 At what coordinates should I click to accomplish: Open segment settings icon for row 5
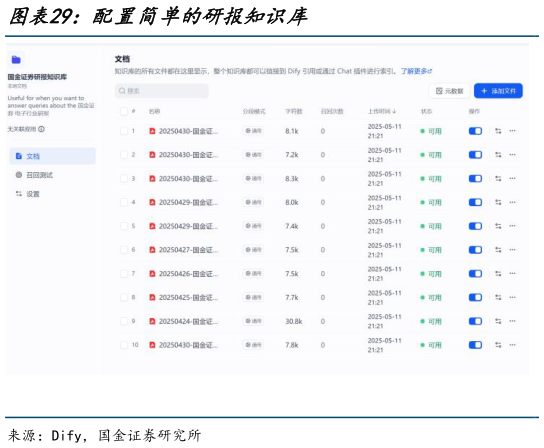498,226
